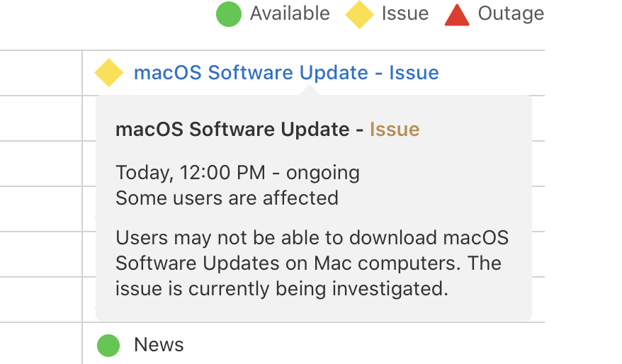Click the Issue legend label text
This screenshot has width=622, height=364.
click(405, 13)
